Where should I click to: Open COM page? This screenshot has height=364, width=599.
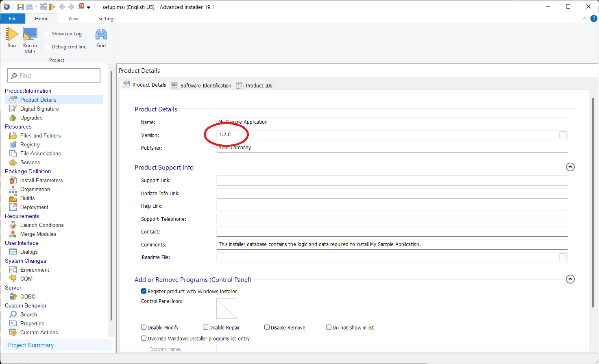(x=26, y=279)
